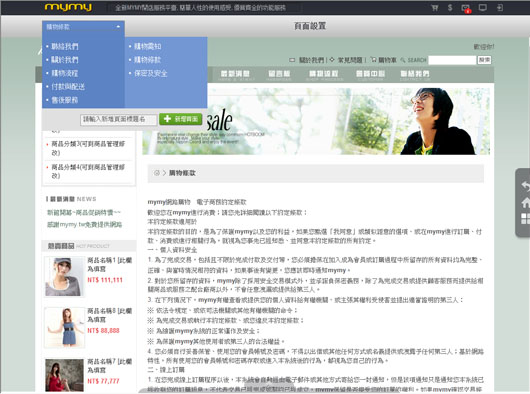Viewport: 530px width, 394px height.
Task: Click product thumbnail of woman wearing cap
Action: 64,277
